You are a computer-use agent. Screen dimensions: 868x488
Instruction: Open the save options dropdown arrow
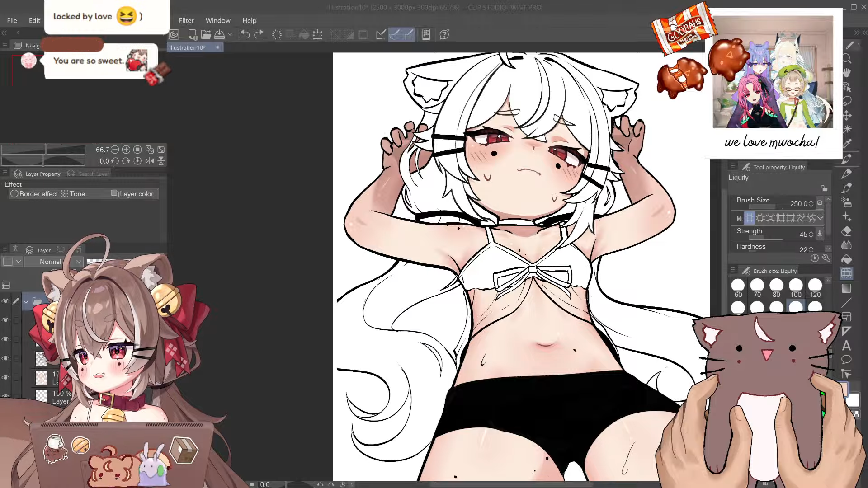[x=230, y=35]
